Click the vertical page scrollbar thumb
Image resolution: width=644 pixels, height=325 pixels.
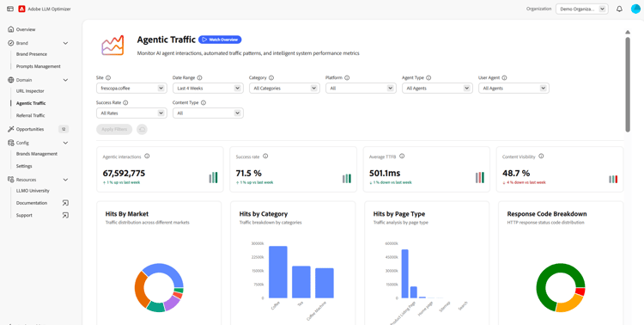coord(628,85)
